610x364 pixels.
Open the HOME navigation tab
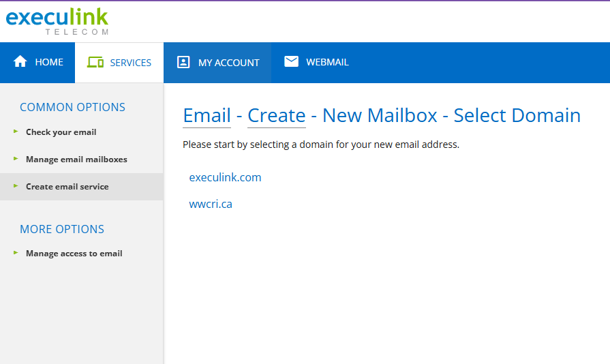click(x=37, y=63)
